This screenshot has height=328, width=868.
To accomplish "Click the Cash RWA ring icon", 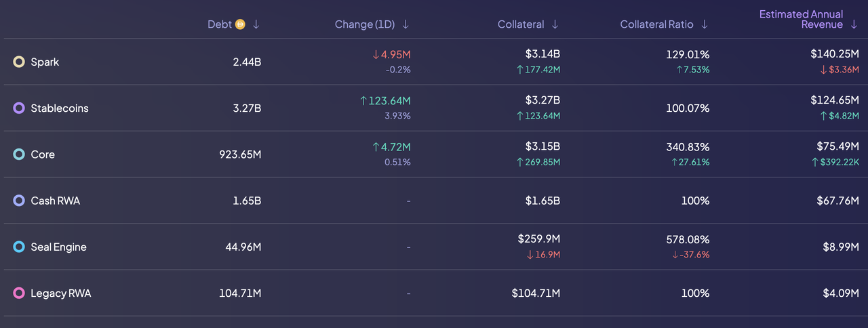I will 19,201.
